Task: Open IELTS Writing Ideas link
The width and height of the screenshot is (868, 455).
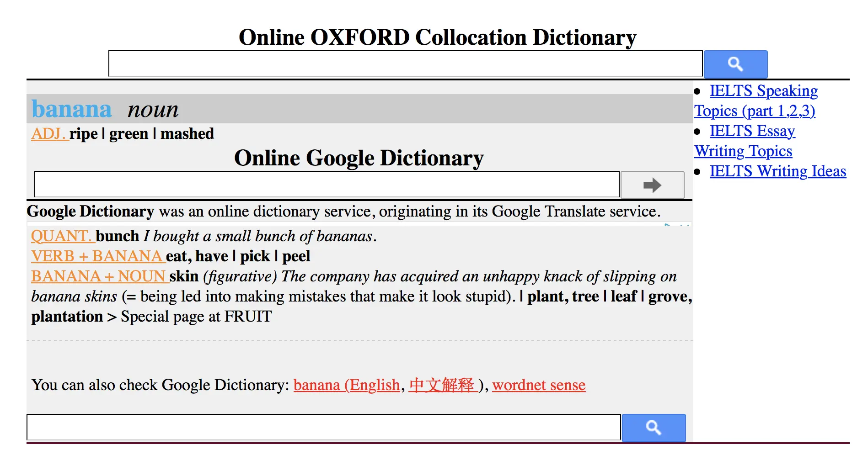Action: coord(778,171)
